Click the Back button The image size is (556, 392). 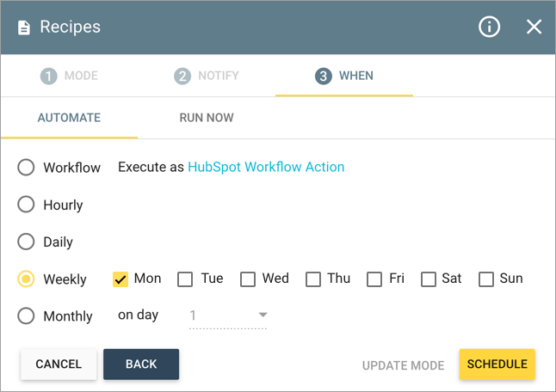click(141, 364)
